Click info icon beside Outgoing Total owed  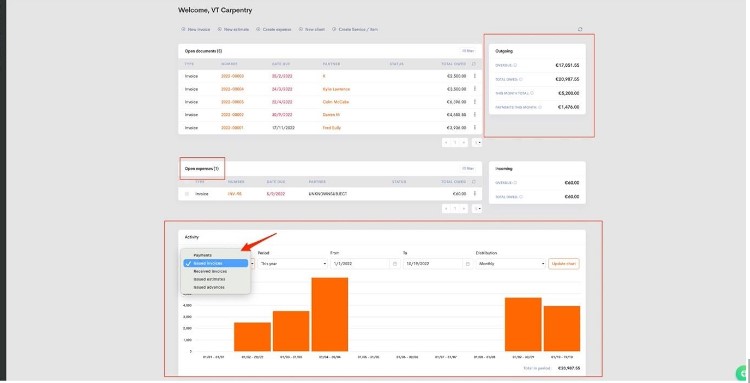click(x=521, y=79)
